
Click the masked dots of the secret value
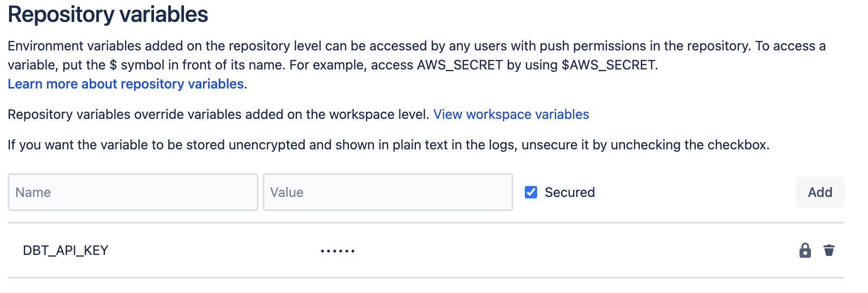(x=338, y=250)
